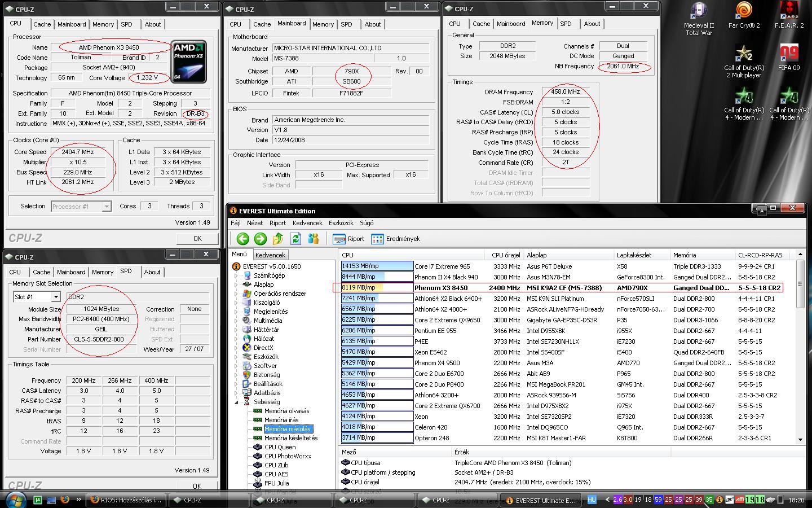Click the green Forward arrow in EVEREST toolbar
The height and width of the screenshot is (508, 812).
click(260, 239)
